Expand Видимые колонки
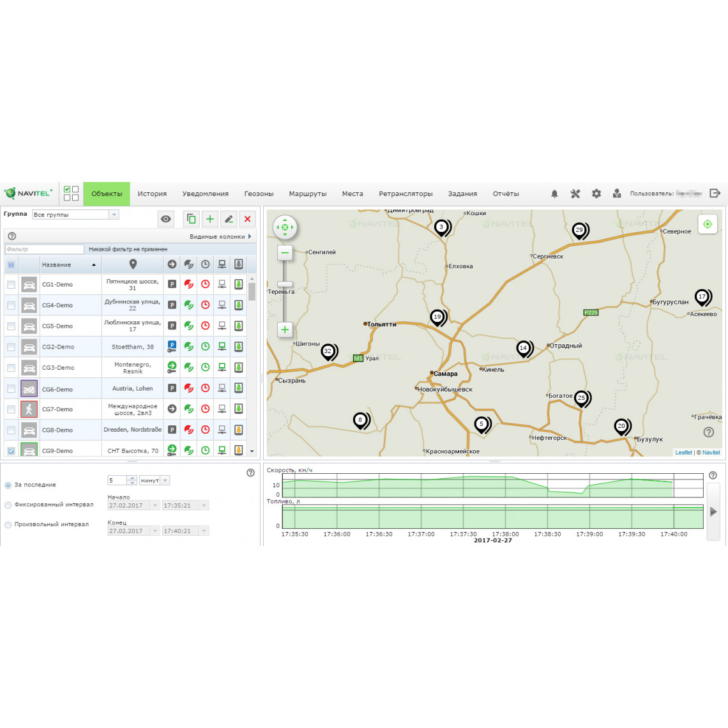The image size is (728, 728). coord(220,236)
